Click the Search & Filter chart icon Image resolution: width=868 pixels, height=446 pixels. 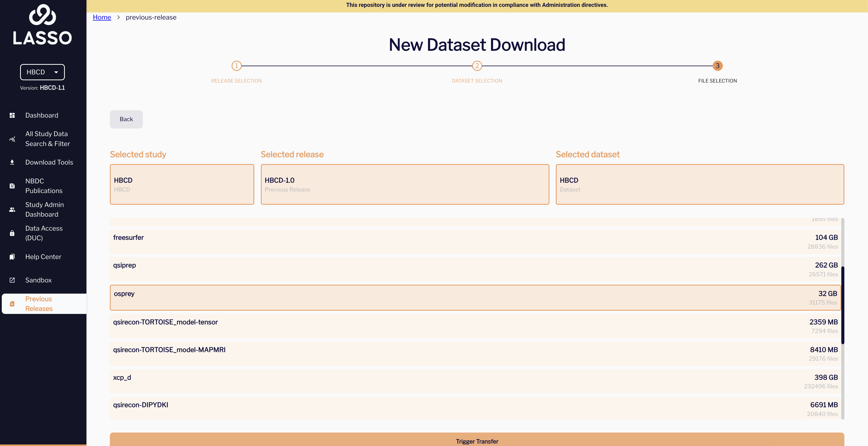(12, 139)
